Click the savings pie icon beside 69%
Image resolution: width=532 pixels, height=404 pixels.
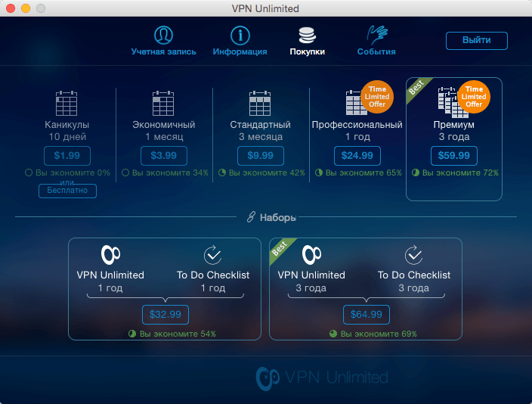[x=333, y=334]
